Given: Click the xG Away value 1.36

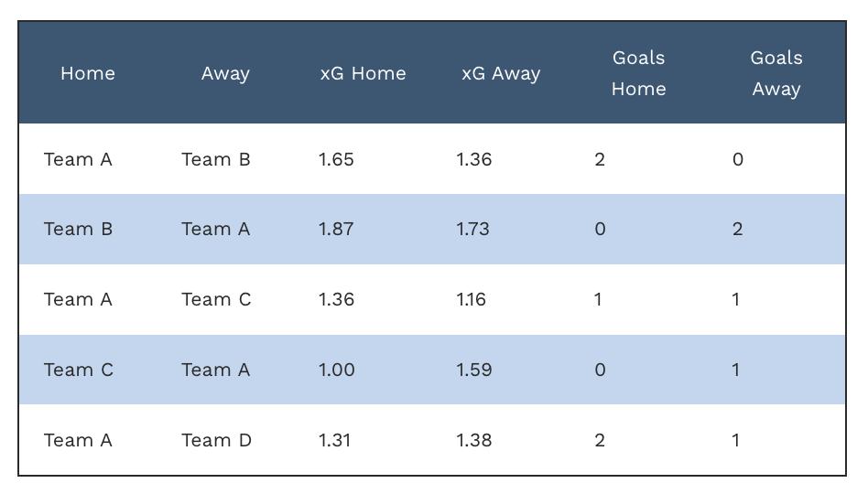Looking at the screenshot, I should [x=474, y=159].
